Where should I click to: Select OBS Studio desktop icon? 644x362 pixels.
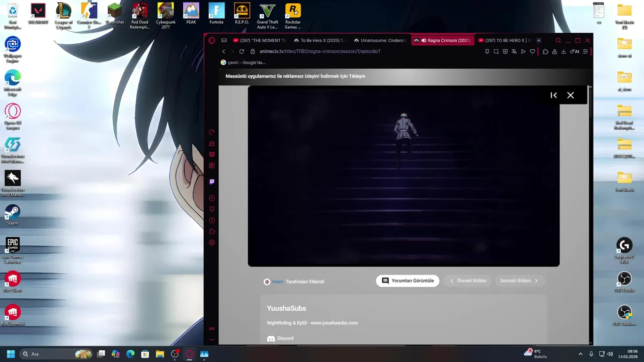624,283
